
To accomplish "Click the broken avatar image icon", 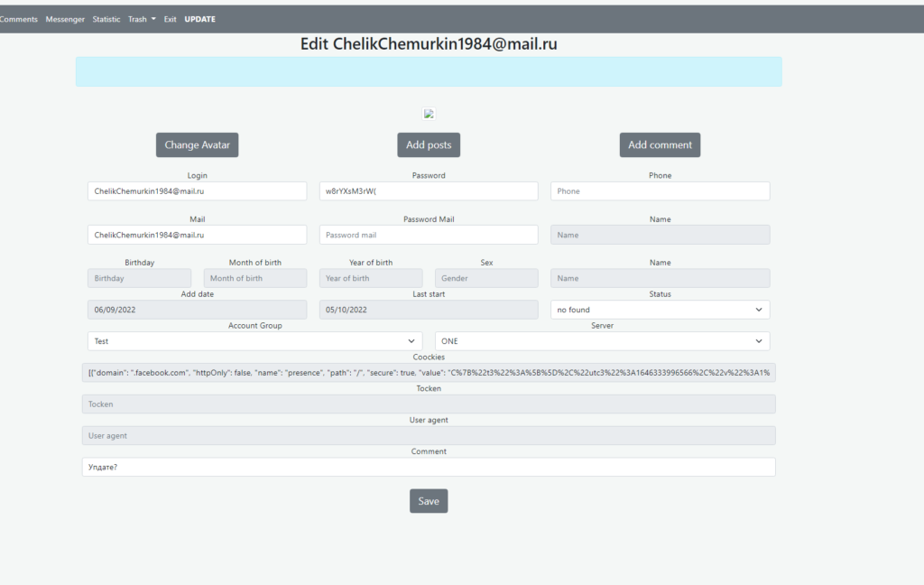I will [429, 114].
